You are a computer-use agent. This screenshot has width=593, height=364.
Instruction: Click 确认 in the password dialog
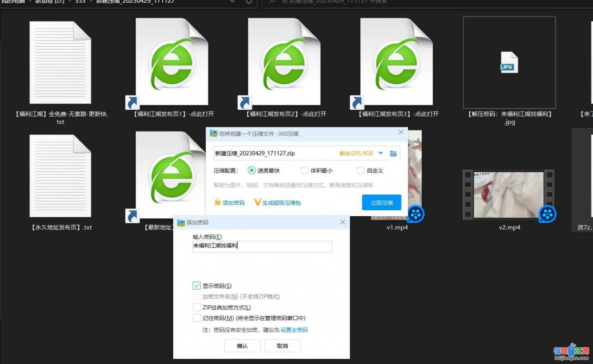coord(242,346)
